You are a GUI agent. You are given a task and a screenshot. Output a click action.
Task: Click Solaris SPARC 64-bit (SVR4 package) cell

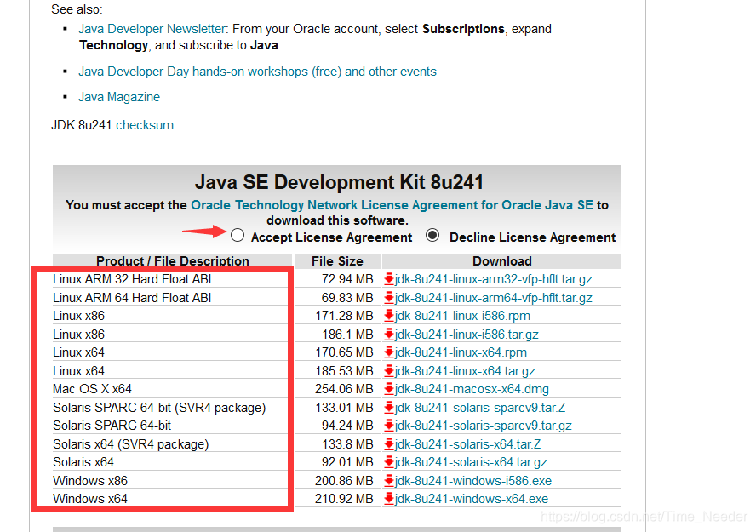click(x=159, y=408)
